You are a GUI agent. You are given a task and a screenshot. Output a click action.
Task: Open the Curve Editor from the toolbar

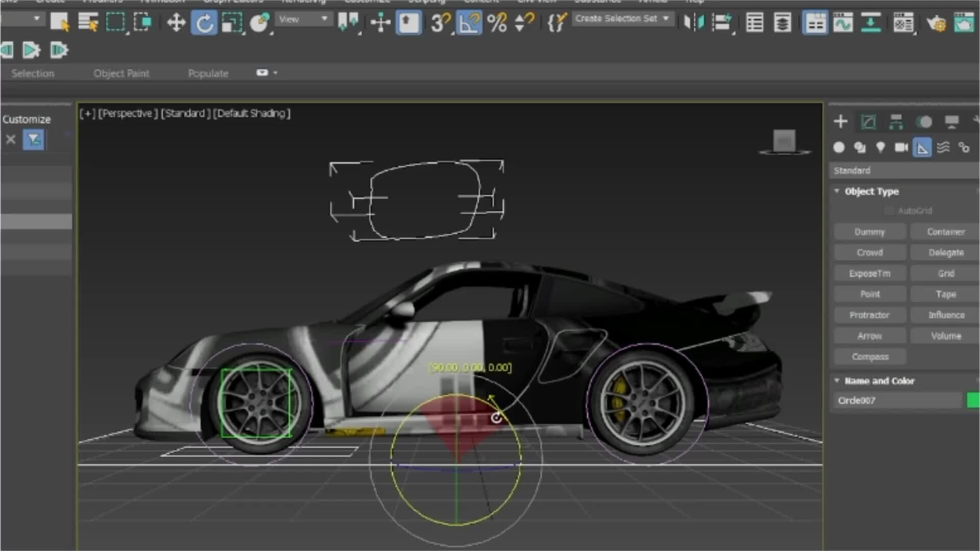tap(843, 23)
